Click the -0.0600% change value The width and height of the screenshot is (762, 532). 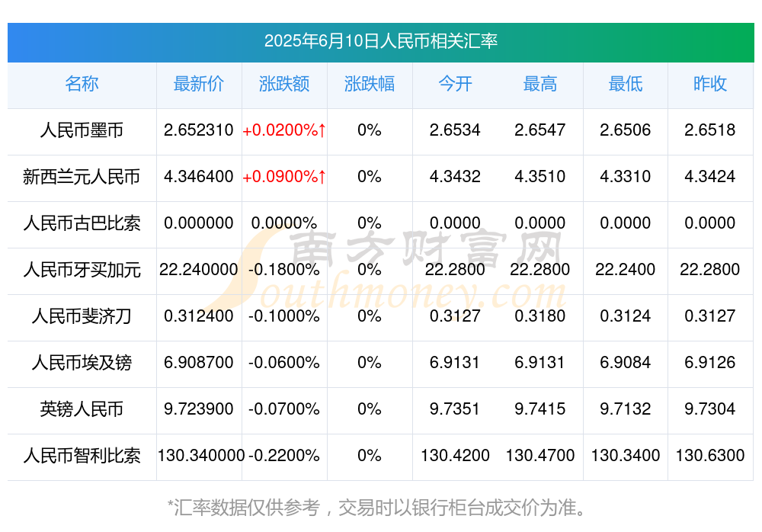coord(284,362)
